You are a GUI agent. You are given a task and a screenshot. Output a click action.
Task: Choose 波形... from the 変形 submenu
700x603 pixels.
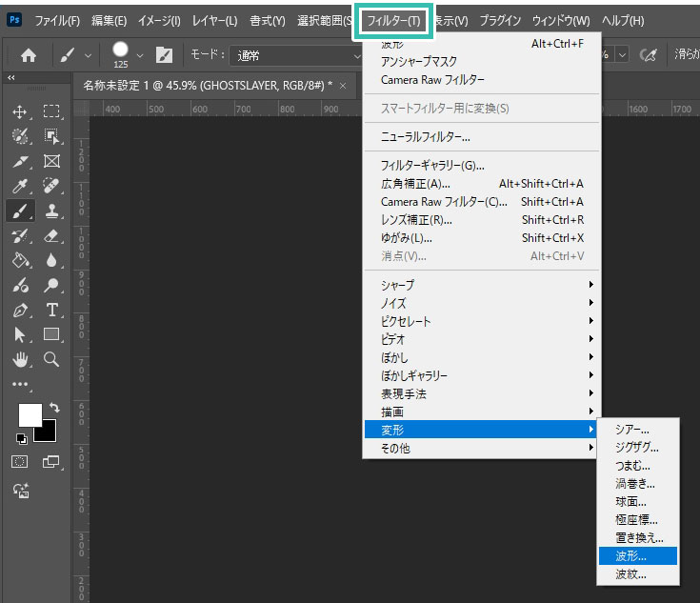(638, 556)
